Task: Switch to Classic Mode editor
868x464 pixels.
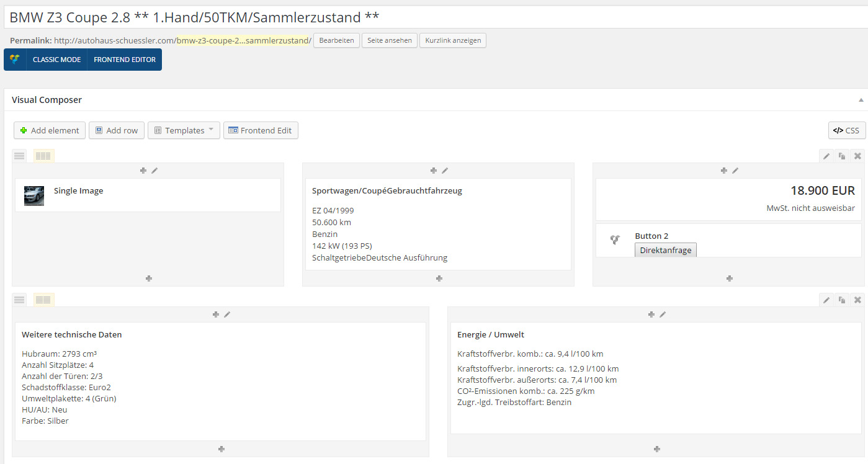Action: click(56, 60)
